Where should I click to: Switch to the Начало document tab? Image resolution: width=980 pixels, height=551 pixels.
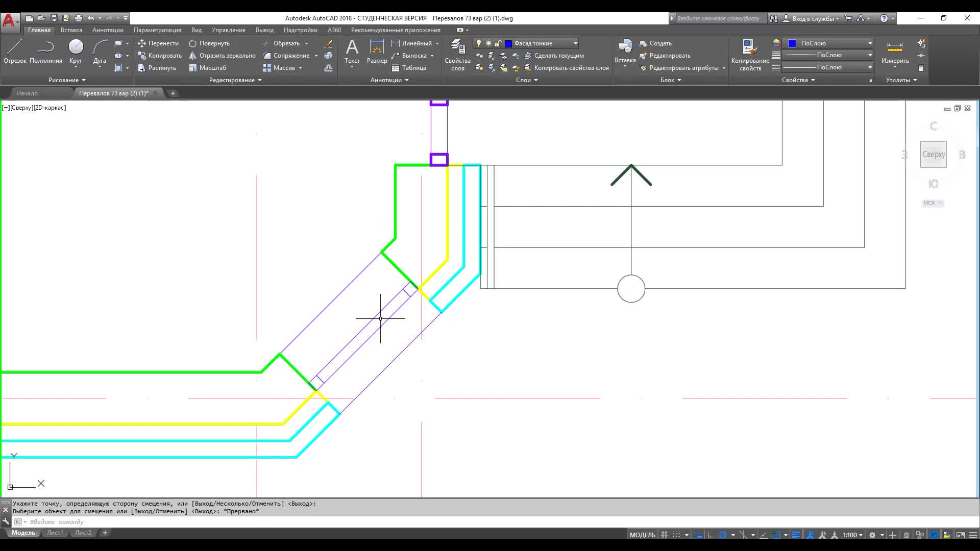(27, 93)
